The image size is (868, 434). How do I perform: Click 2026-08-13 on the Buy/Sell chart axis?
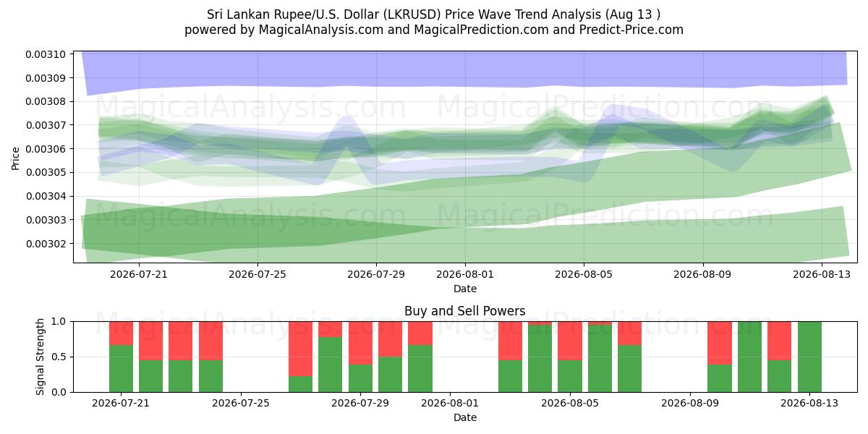pyautogui.click(x=809, y=404)
